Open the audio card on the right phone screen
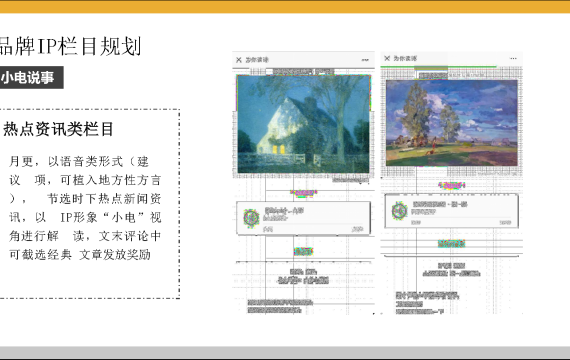 tap(451, 211)
